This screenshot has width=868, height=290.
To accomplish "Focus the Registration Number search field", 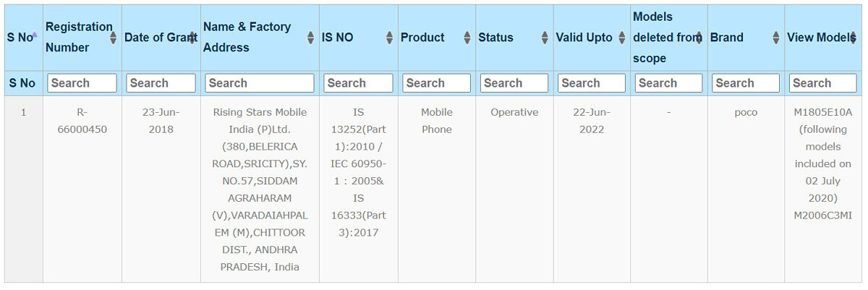I will point(82,83).
